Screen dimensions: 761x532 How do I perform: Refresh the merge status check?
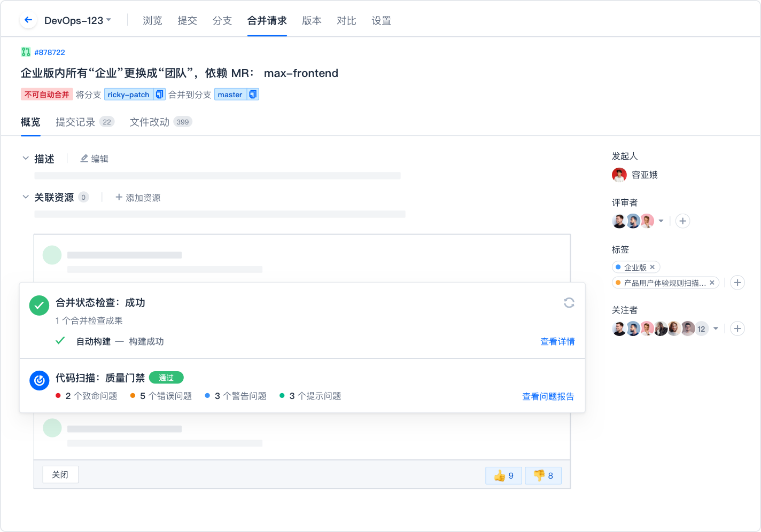coord(569,303)
